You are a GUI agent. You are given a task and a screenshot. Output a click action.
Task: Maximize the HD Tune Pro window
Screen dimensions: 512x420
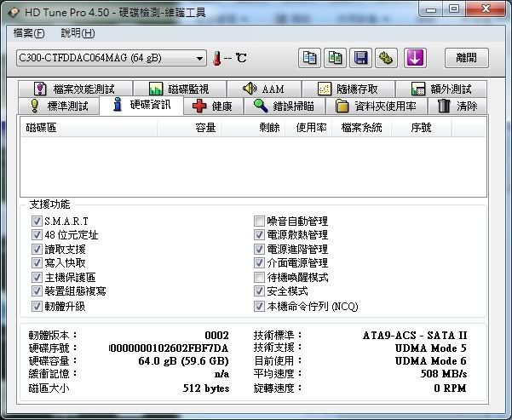[454, 9]
